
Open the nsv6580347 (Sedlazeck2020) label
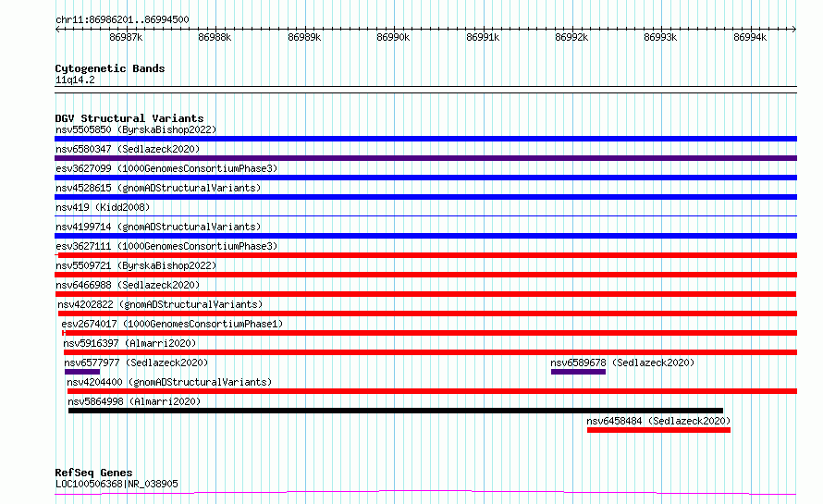tap(128, 149)
